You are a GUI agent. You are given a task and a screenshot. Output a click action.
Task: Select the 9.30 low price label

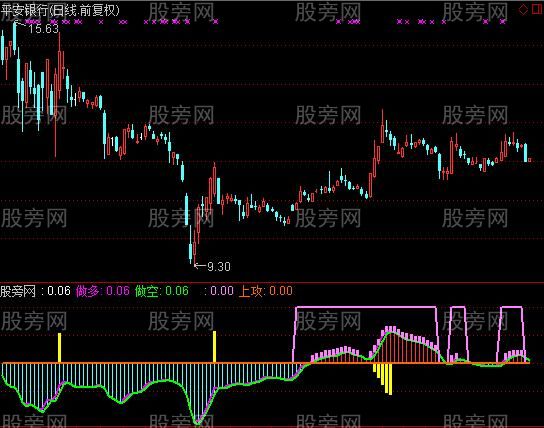(219, 267)
